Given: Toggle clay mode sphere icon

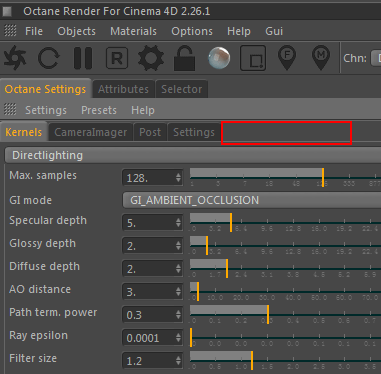Looking at the screenshot, I should (x=219, y=58).
